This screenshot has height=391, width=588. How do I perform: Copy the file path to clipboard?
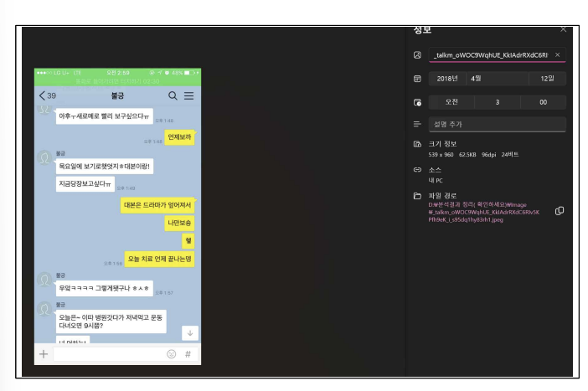click(560, 211)
